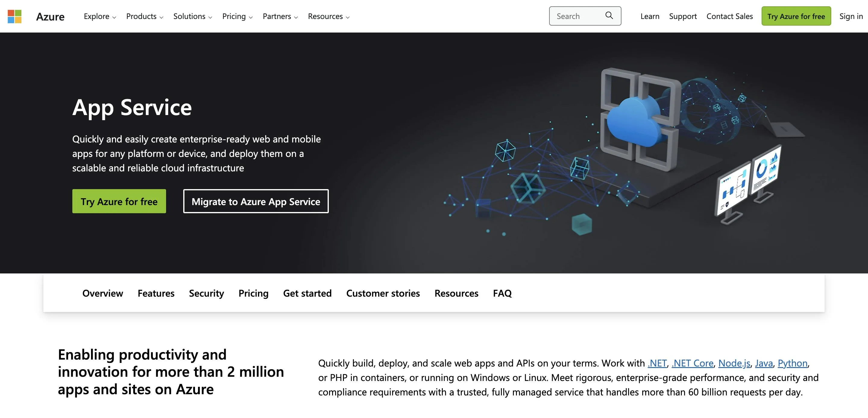Click the Azure brand name link

point(50,17)
